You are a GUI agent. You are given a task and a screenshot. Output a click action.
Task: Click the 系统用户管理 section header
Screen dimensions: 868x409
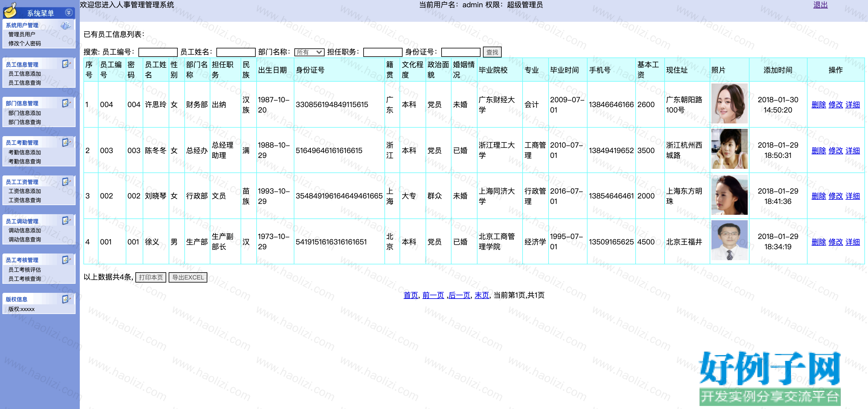tap(39, 25)
